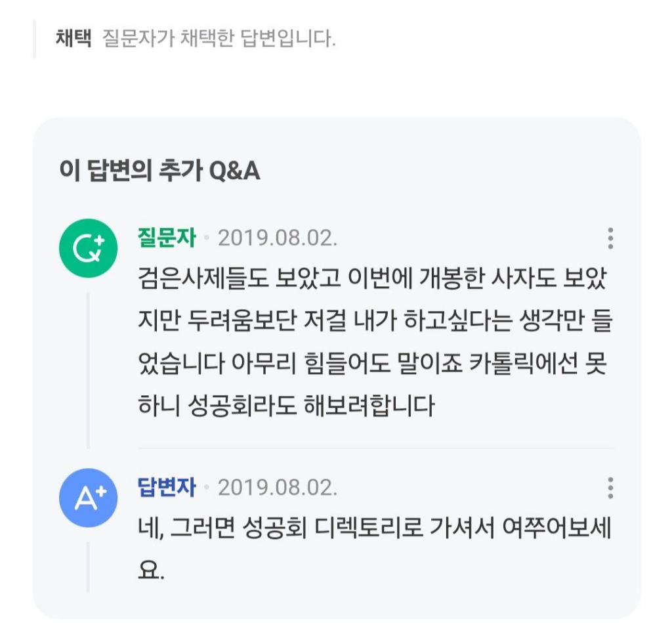Open three-dot menu on the questioner's comment

click(x=610, y=238)
